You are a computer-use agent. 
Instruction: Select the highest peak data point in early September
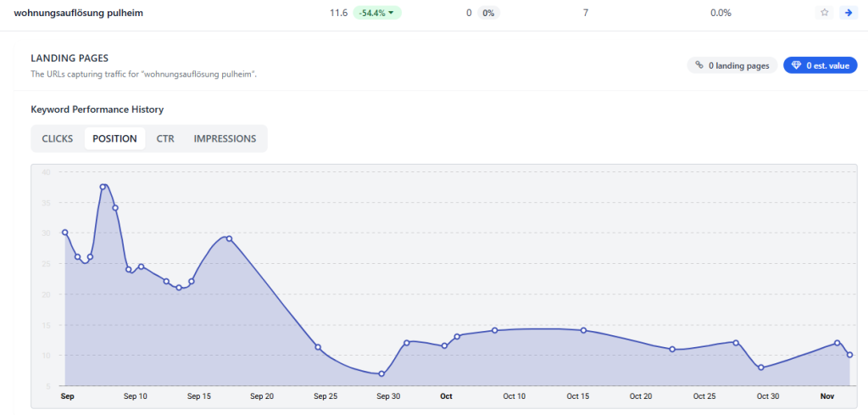tap(103, 187)
